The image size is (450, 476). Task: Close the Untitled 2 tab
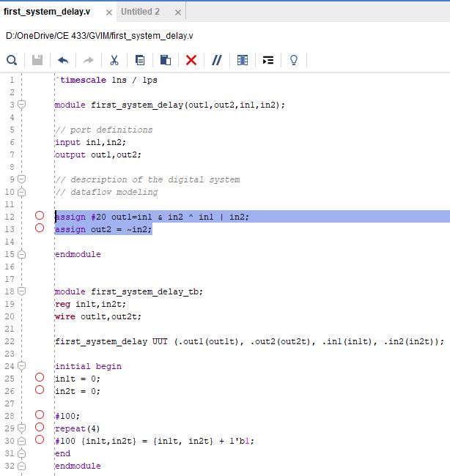[178, 12]
